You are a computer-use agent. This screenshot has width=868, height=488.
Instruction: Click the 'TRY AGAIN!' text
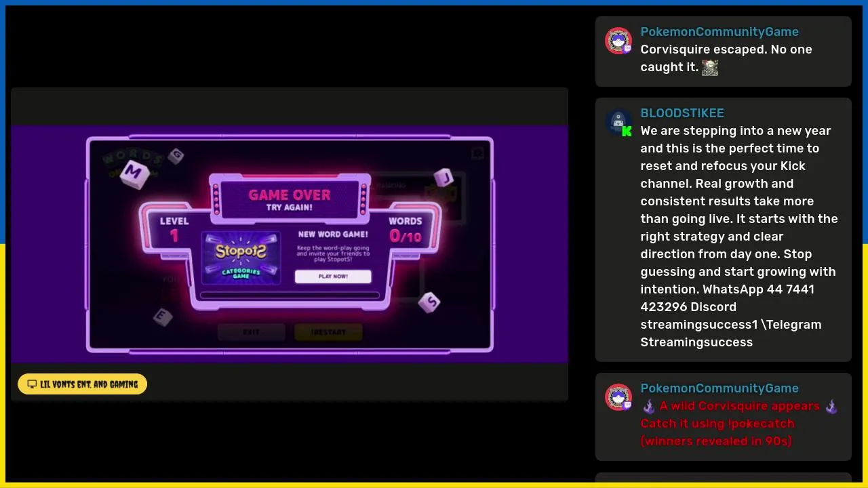tap(290, 207)
